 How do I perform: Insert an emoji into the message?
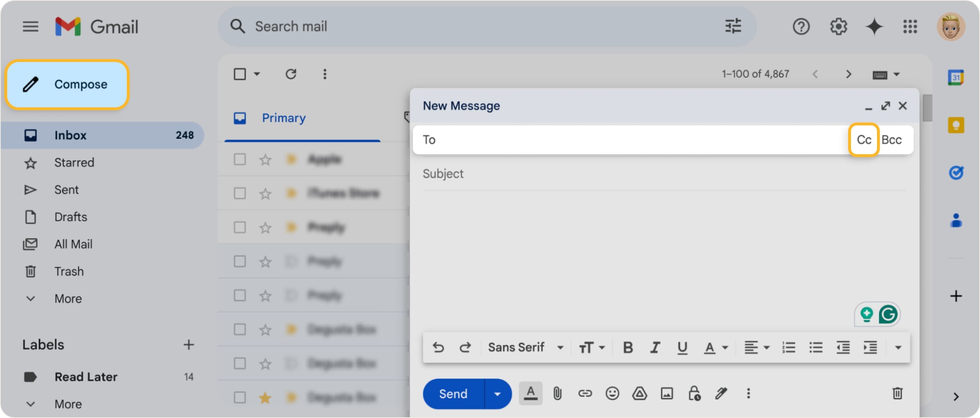click(x=612, y=393)
